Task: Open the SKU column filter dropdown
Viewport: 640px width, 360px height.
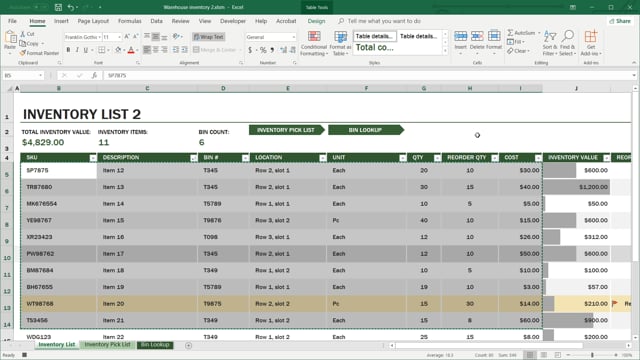Action: 93,158
